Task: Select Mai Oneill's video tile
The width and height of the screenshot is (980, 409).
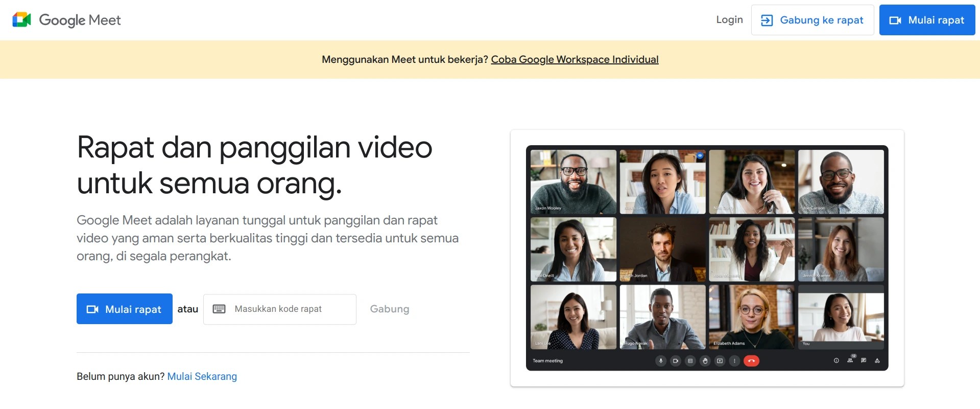Action: point(573,249)
